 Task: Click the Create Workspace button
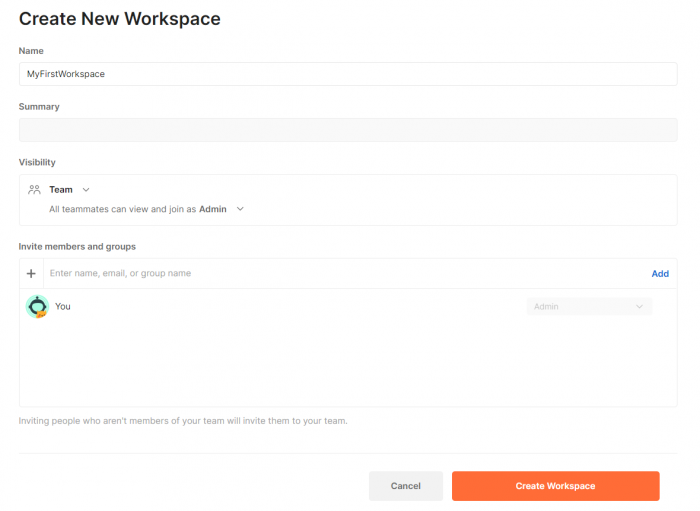click(x=555, y=486)
